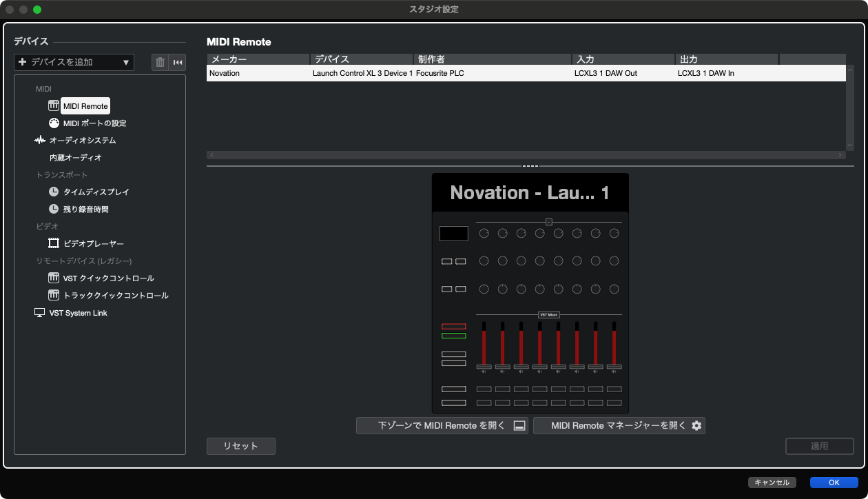
Task: Click the first mute speaker icon under faders
Action: [484, 371]
